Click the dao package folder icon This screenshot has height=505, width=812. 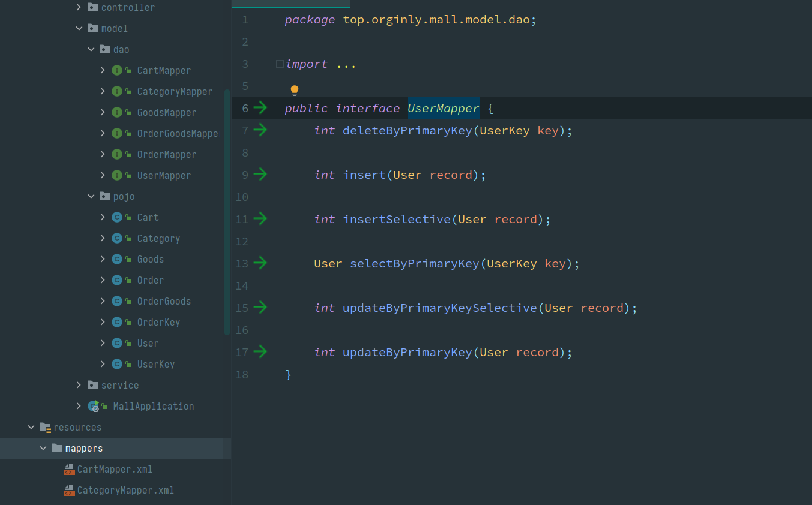105,49
